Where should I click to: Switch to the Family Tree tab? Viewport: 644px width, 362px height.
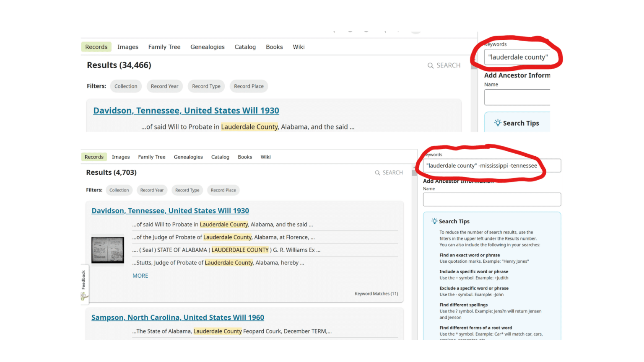pyautogui.click(x=151, y=157)
